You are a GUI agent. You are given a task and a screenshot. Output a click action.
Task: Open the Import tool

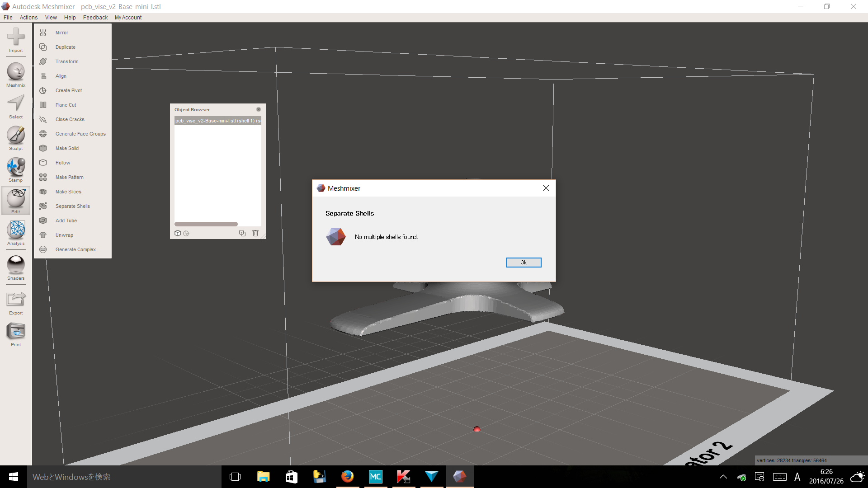(x=16, y=40)
